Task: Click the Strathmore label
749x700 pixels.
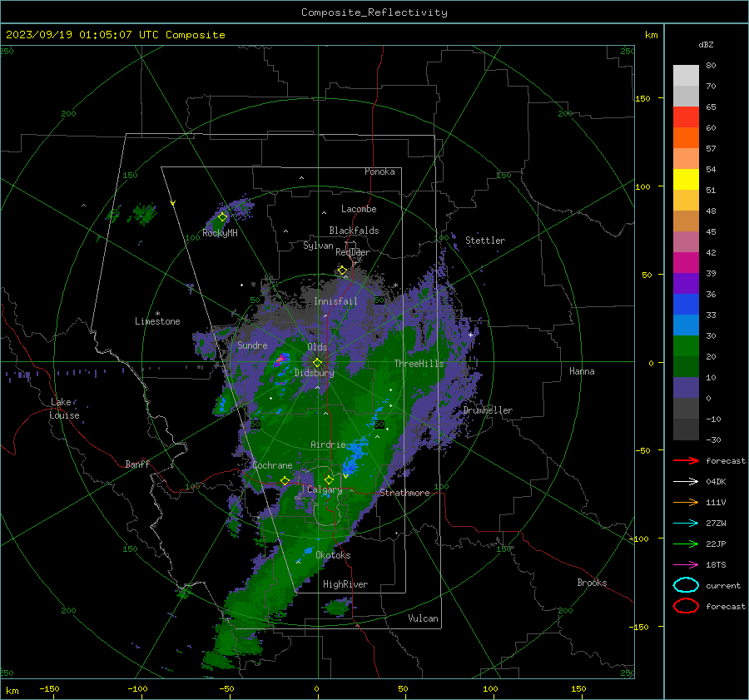Action: (404, 493)
